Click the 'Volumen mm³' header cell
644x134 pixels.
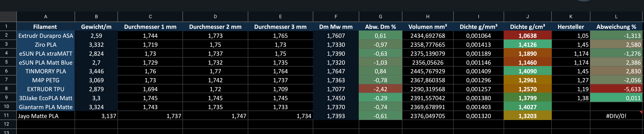pos(428,27)
